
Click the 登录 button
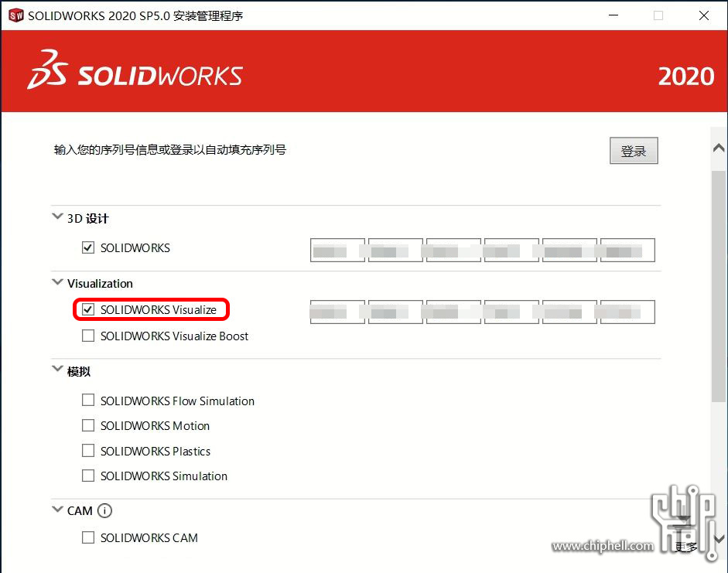(x=634, y=151)
